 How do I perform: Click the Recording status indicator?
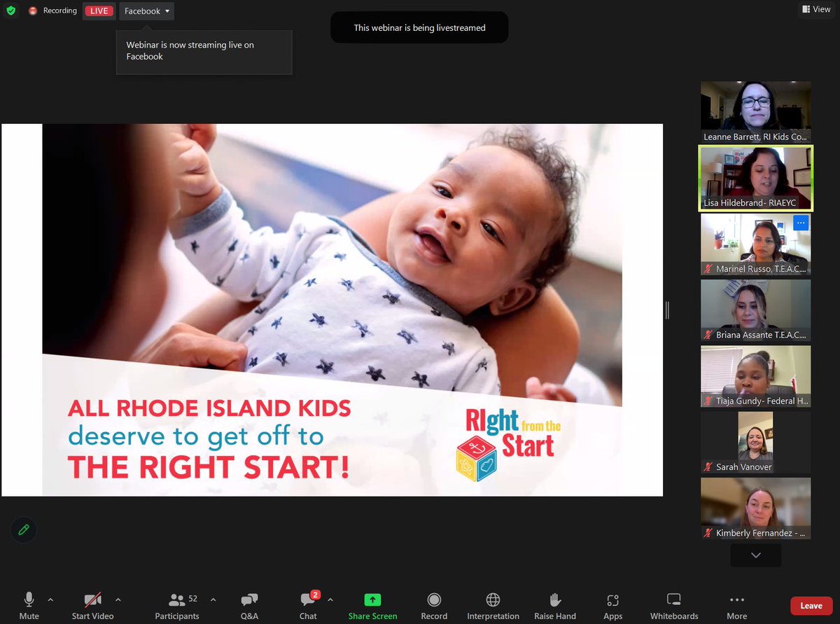tap(52, 11)
